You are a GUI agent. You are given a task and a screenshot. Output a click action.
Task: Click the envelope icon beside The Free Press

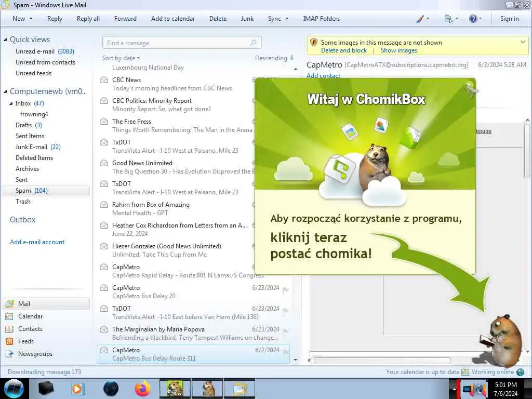click(x=104, y=122)
